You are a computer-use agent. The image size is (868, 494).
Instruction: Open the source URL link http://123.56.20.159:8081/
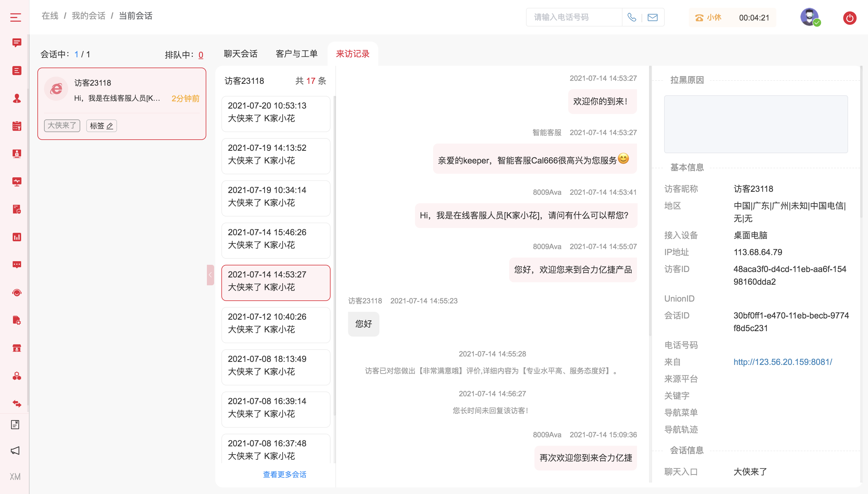[783, 362]
